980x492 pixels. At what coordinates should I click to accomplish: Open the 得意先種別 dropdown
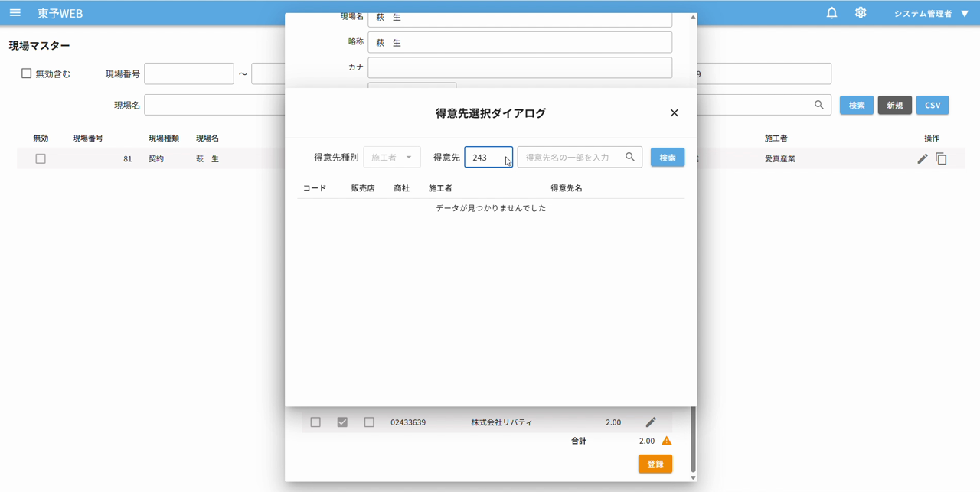coord(392,157)
